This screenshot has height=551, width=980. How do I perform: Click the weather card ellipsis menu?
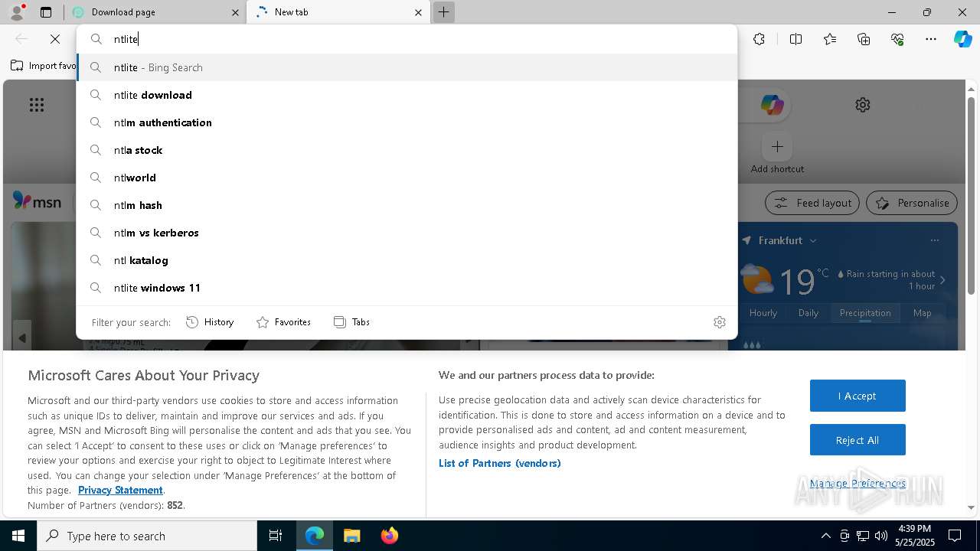[x=935, y=240]
